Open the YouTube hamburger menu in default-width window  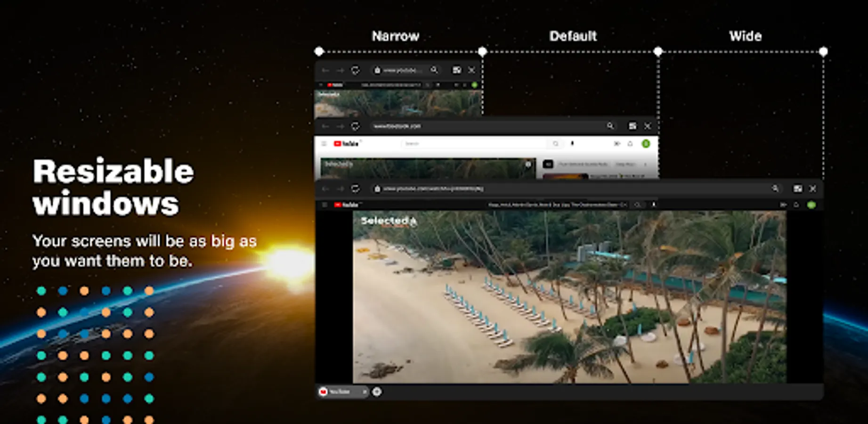pyautogui.click(x=324, y=144)
